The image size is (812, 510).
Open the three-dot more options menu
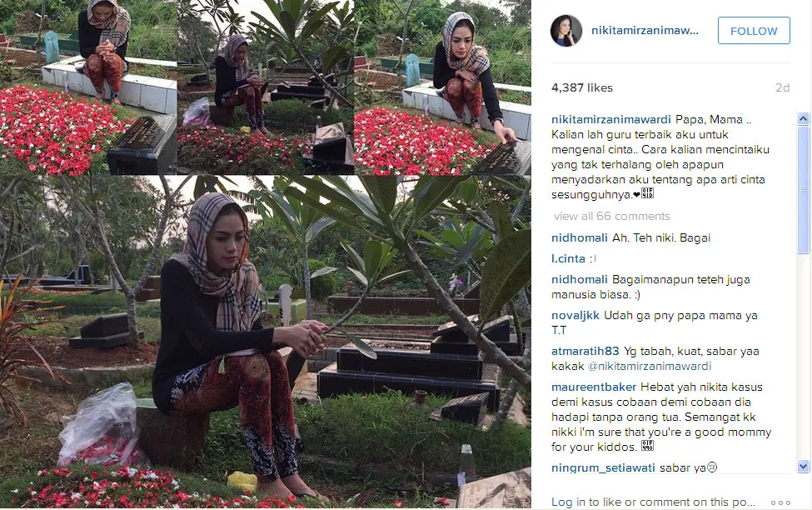(x=780, y=502)
